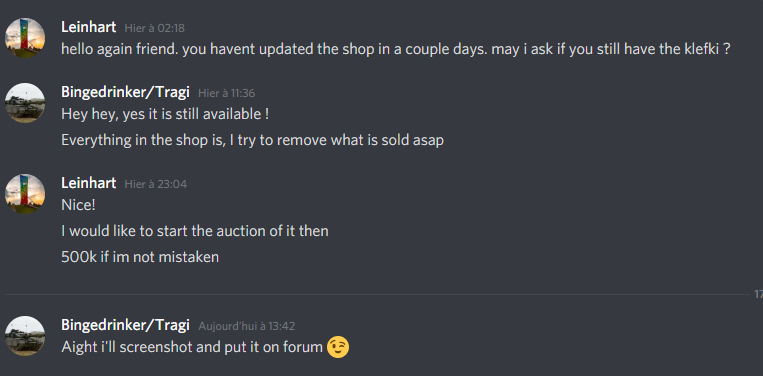Click the 'Hier à 11:36' timestamp
This screenshot has height=376, width=763.
coord(226,93)
